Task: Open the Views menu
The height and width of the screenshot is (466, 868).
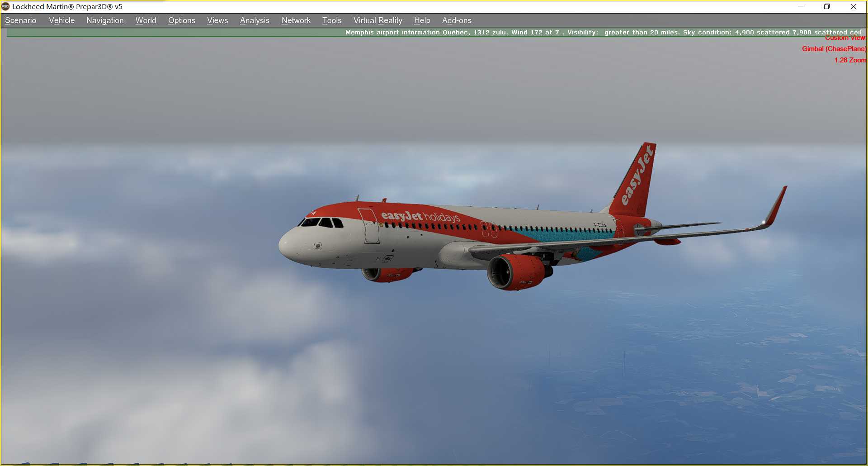Action: [x=217, y=20]
